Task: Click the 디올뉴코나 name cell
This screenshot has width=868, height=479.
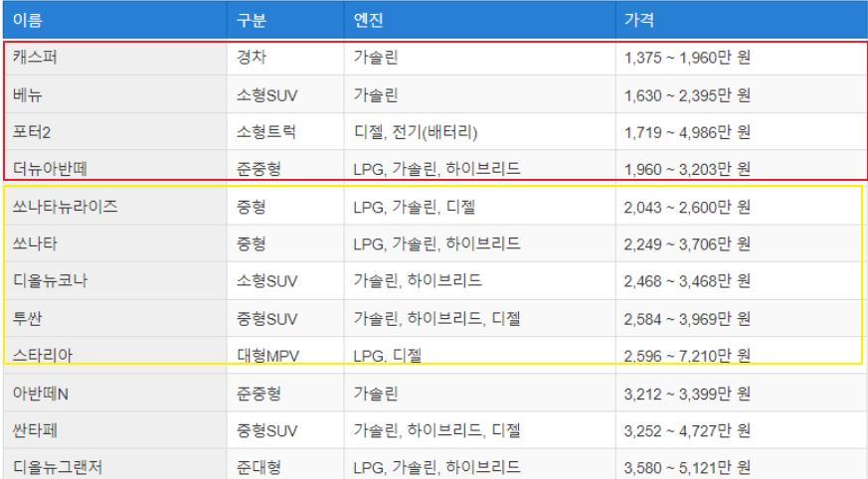Action: click(115, 280)
